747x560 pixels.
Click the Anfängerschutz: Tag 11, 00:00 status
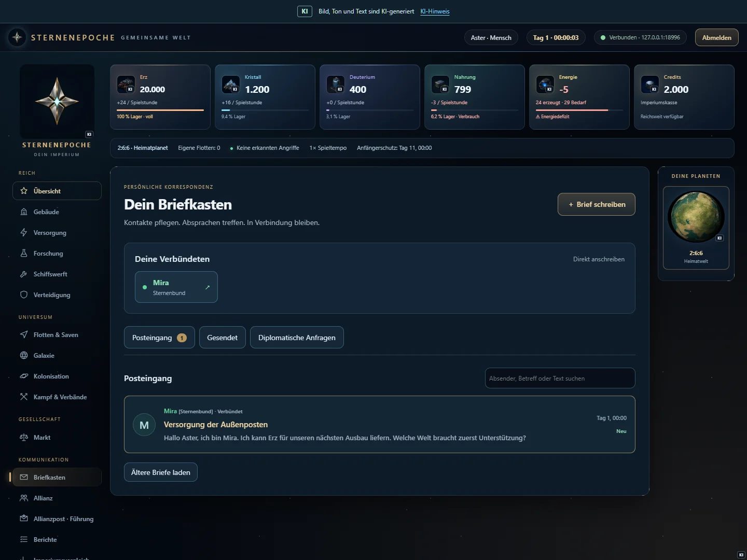click(394, 148)
